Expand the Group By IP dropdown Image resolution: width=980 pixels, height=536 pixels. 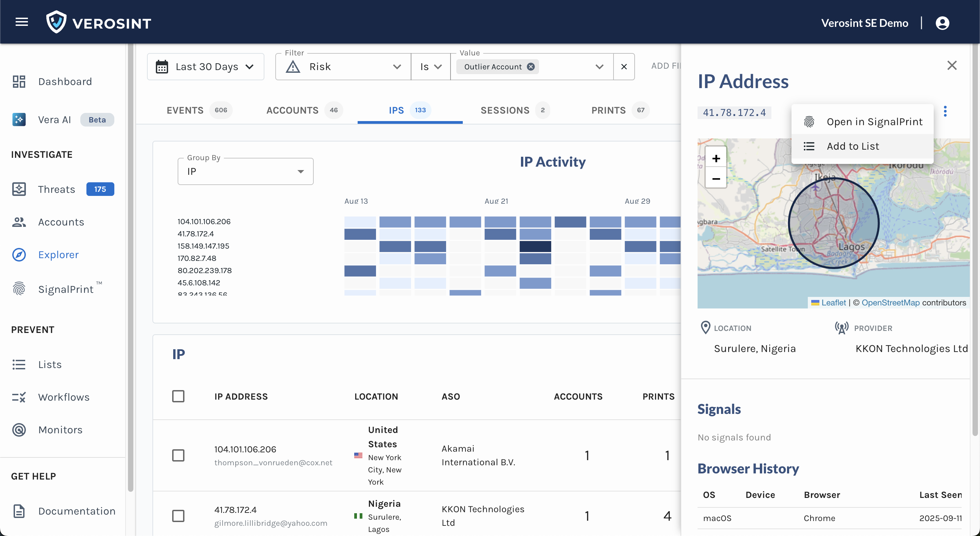point(245,171)
